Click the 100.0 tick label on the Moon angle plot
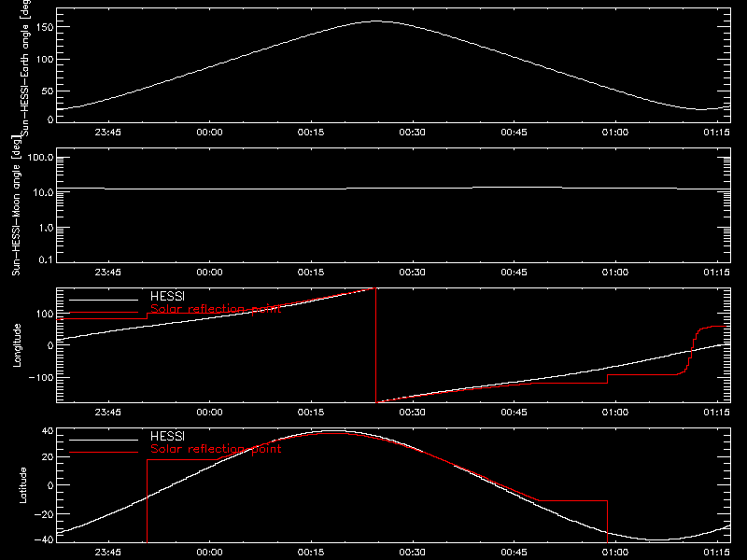747x560 pixels. pyautogui.click(x=40, y=158)
